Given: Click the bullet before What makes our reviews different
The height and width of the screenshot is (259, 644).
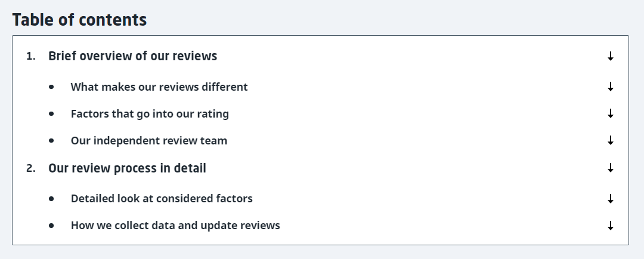Looking at the screenshot, I should [x=51, y=87].
